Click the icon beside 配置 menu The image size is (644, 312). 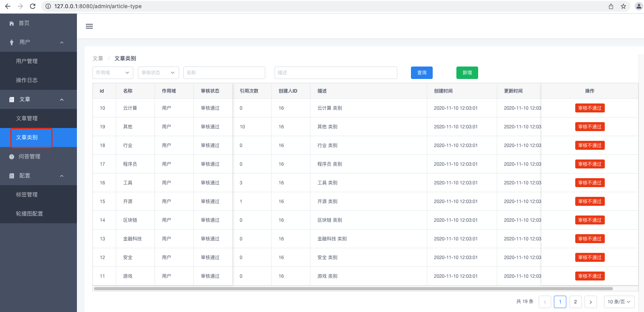12,176
